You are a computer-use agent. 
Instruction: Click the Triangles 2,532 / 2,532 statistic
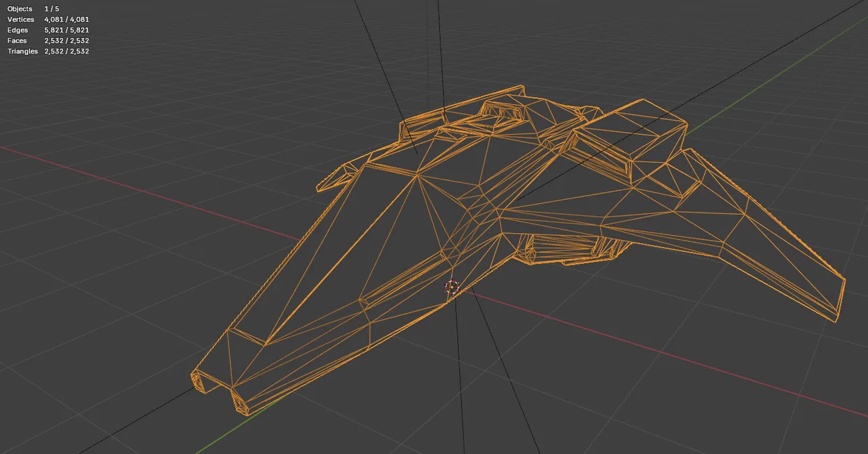[48, 51]
